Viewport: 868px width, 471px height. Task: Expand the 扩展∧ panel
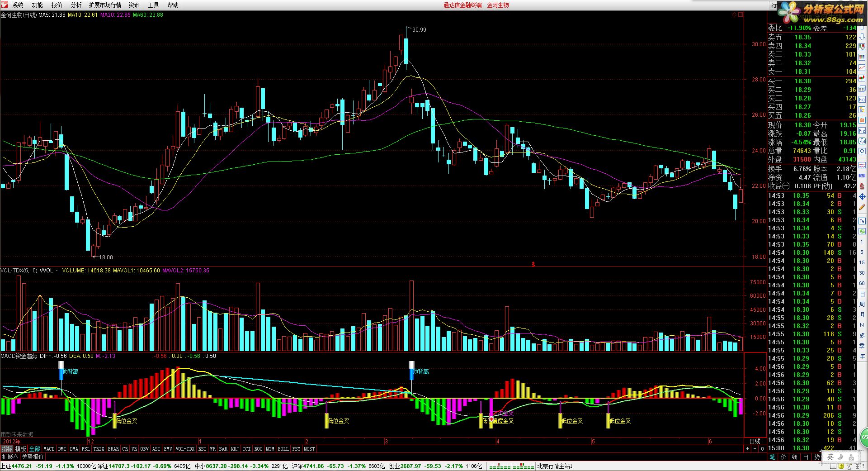10,457
